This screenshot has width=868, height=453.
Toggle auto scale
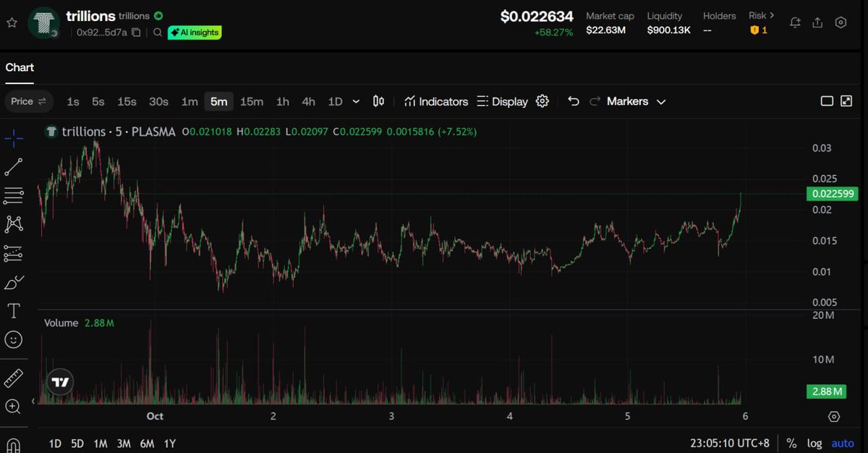843,443
